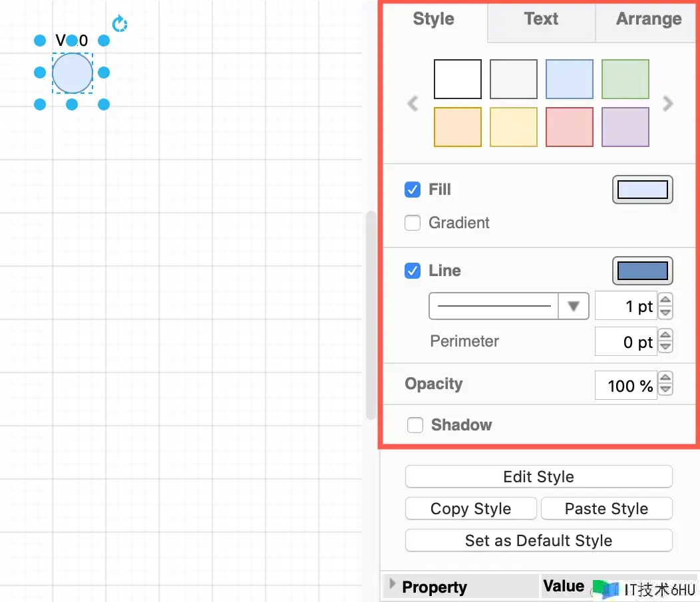This screenshot has width=700, height=602.
Task: Show next style swatches with right arrow
Action: pos(668,104)
